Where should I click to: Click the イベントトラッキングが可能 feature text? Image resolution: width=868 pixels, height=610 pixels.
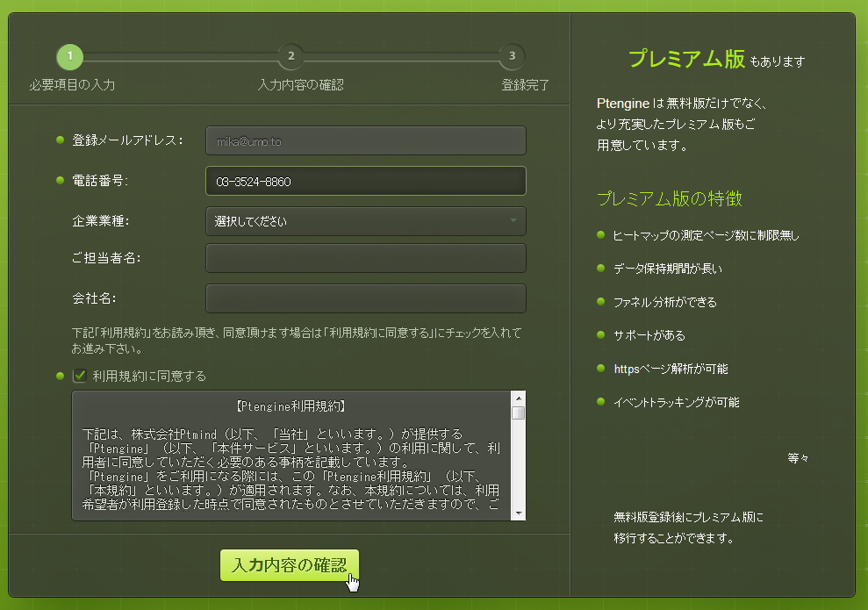click(x=677, y=402)
